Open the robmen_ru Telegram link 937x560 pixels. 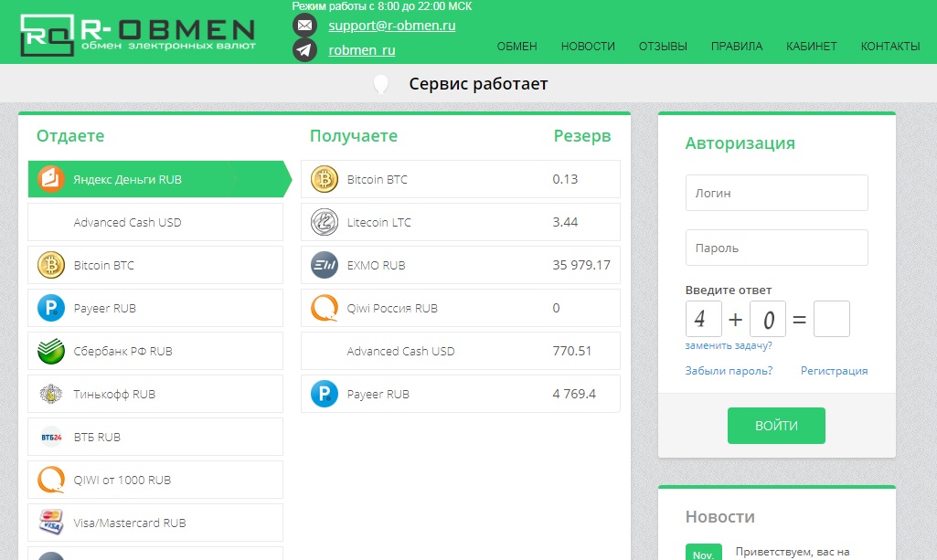click(x=361, y=50)
